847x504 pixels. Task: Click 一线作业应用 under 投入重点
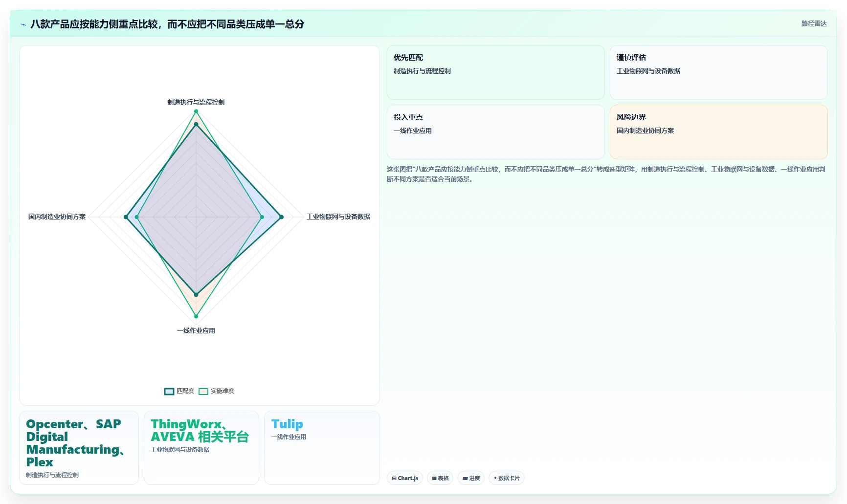(413, 131)
